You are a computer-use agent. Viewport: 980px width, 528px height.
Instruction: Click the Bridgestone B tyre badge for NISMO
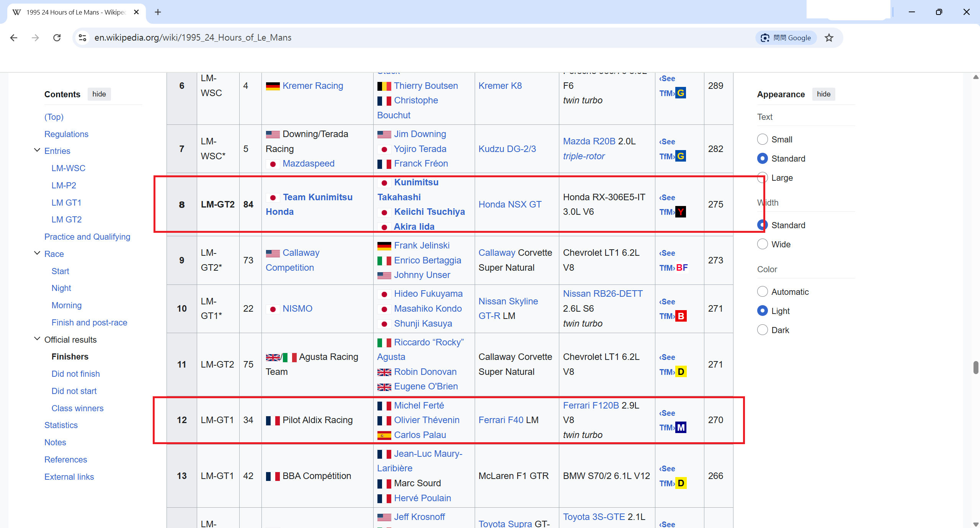point(681,316)
